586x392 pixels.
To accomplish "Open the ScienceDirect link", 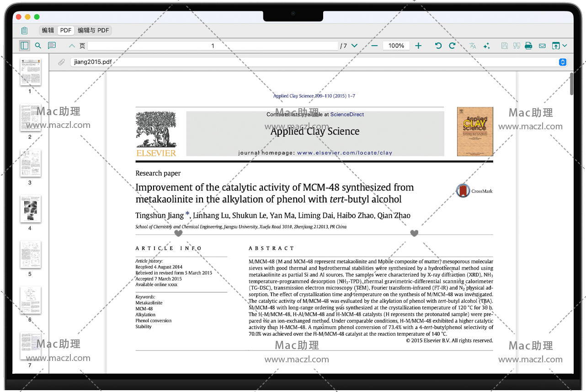I will [347, 115].
